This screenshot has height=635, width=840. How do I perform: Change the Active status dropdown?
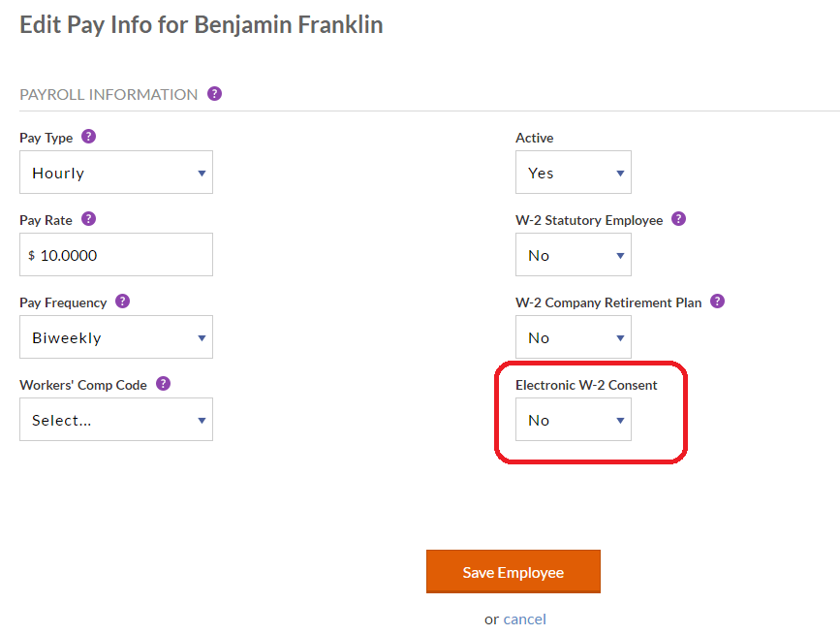574,172
